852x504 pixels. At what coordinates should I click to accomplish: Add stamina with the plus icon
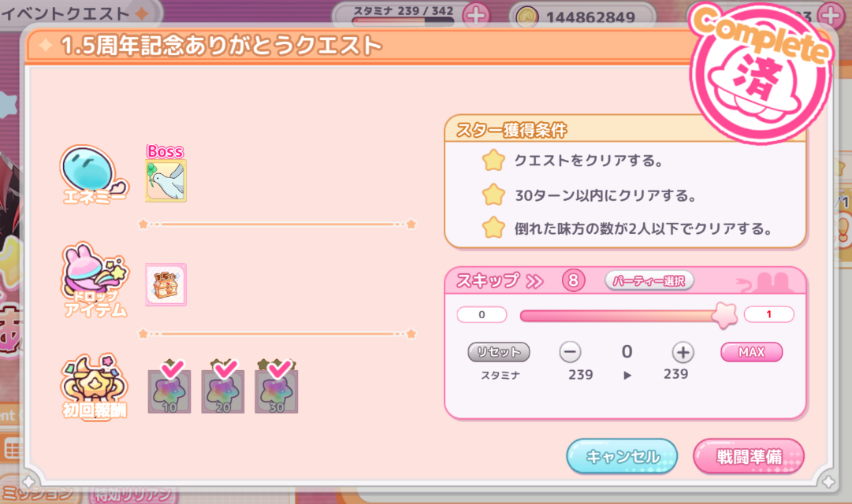476,17
